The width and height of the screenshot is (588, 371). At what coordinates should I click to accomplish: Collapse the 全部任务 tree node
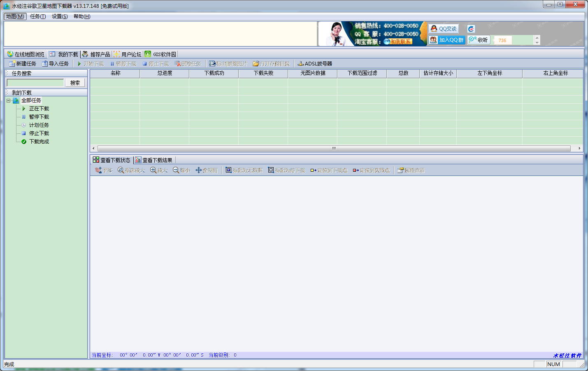pyautogui.click(x=8, y=100)
